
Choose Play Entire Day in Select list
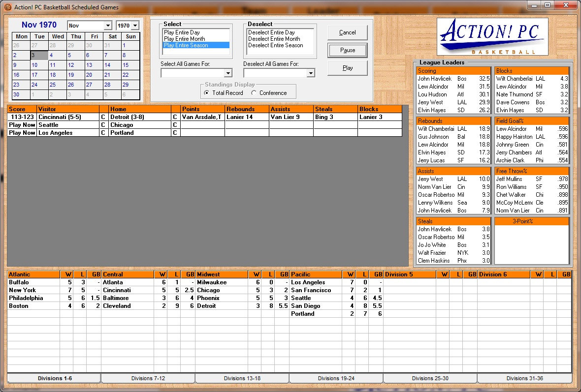[182, 32]
